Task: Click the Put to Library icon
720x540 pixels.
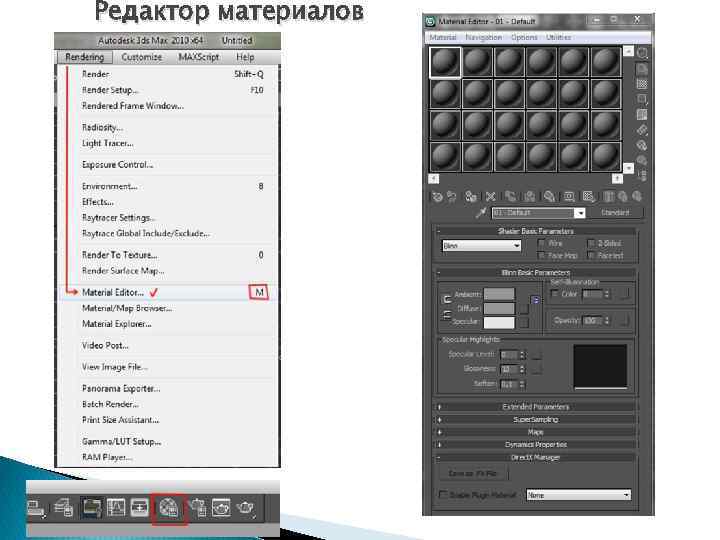Action: point(549,197)
